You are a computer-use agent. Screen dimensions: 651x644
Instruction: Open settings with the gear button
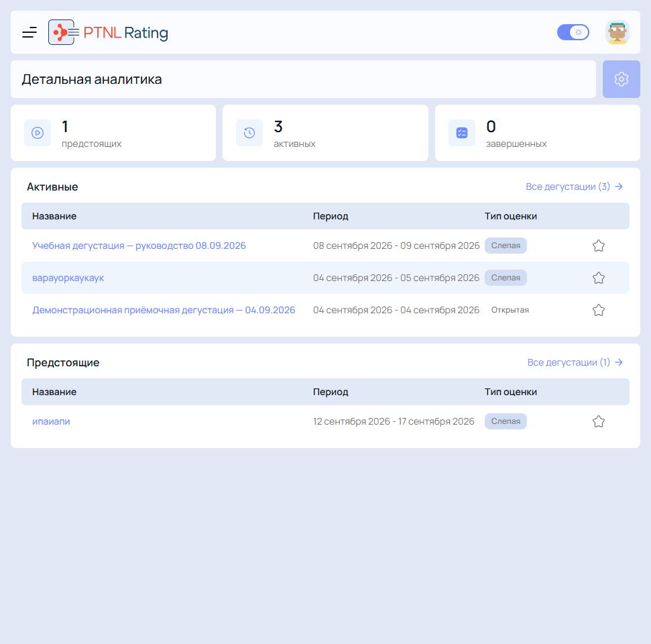[x=621, y=79]
